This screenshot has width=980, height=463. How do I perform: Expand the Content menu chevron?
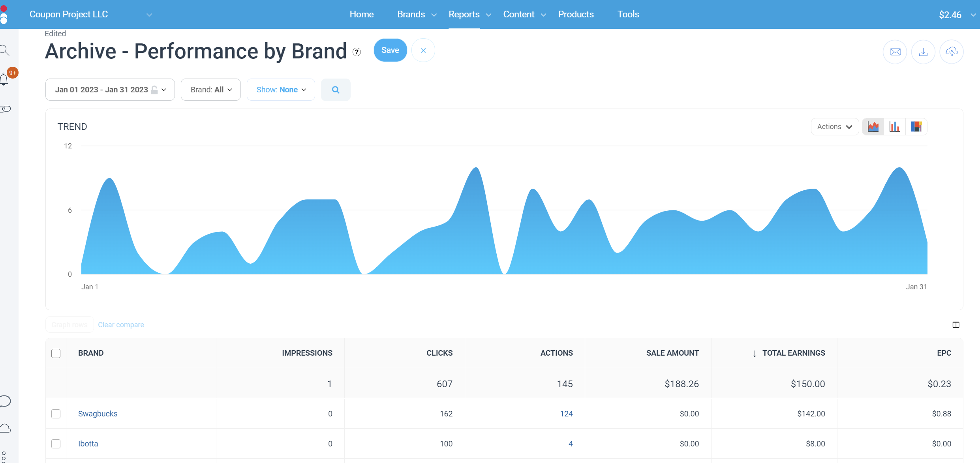tap(543, 15)
